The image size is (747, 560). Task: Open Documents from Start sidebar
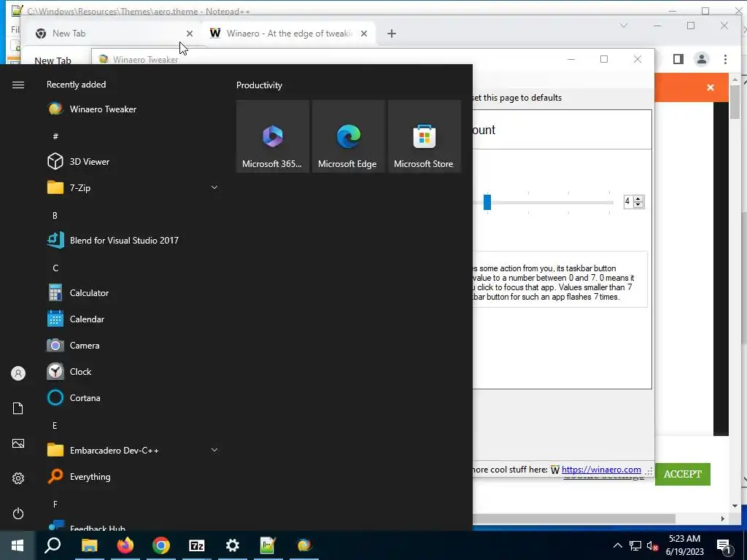18,408
